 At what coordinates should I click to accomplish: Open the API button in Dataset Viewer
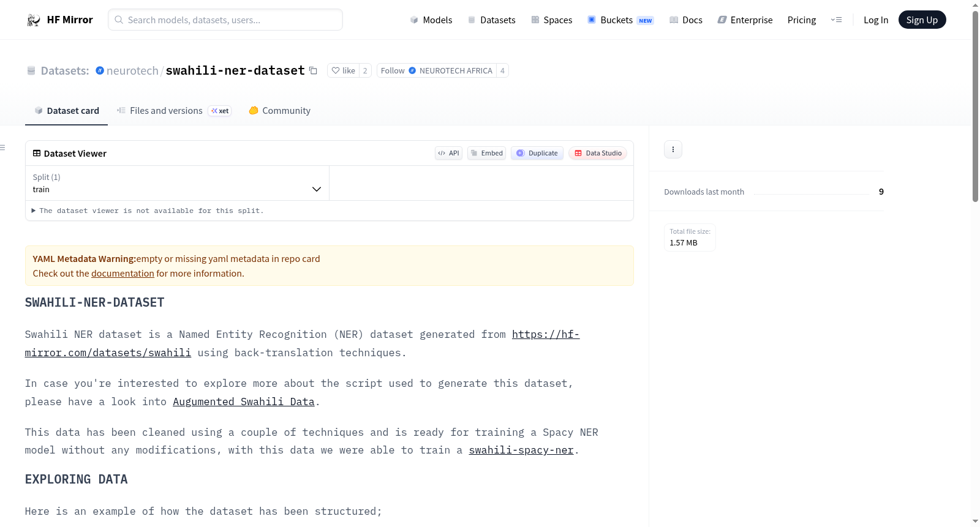click(448, 153)
